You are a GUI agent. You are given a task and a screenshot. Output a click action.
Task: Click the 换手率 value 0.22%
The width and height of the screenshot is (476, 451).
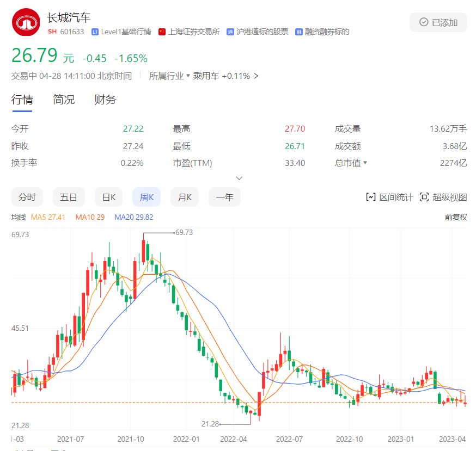132,163
